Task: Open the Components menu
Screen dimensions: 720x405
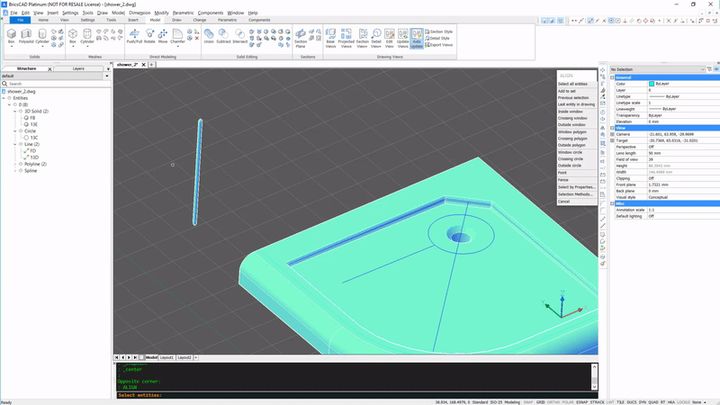Action: (210, 13)
